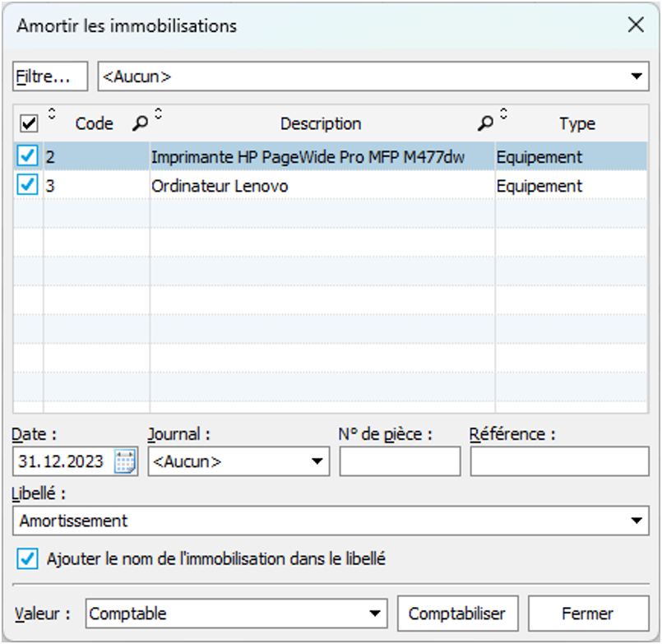Click the N° de pièce input field
This screenshot has width=662, height=644.
coord(400,461)
